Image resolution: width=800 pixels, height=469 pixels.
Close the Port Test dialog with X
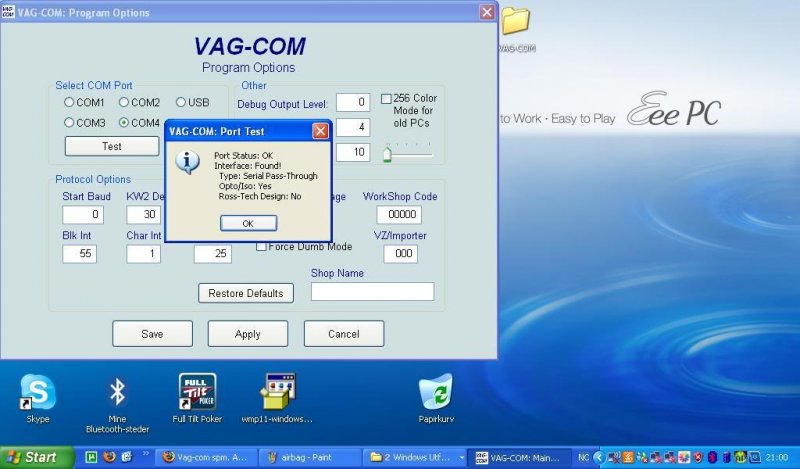click(321, 131)
